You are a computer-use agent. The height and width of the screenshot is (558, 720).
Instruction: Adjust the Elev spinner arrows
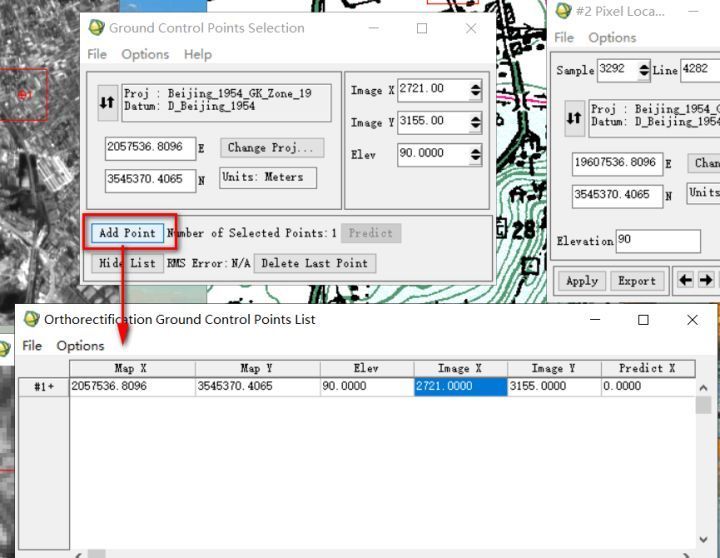[x=476, y=154]
